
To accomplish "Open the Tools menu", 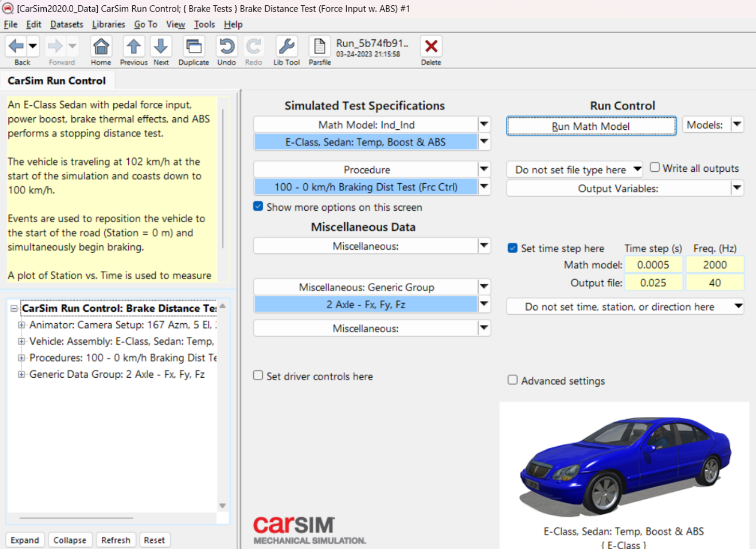I will pyautogui.click(x=204, y=24).
